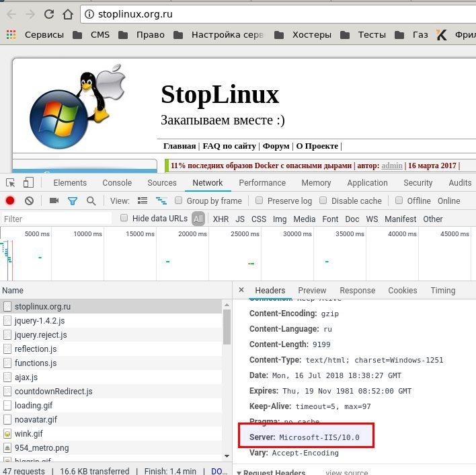476x475 pixels.
Task: Open the О Проекте link
Action: [317, 146]
